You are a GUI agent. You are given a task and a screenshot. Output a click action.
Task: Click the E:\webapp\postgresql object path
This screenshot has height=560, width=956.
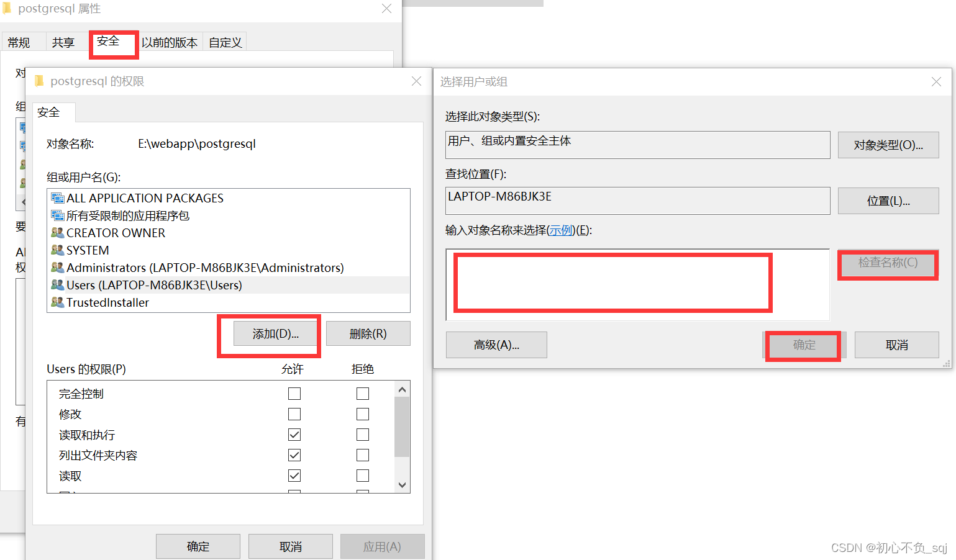197,144
